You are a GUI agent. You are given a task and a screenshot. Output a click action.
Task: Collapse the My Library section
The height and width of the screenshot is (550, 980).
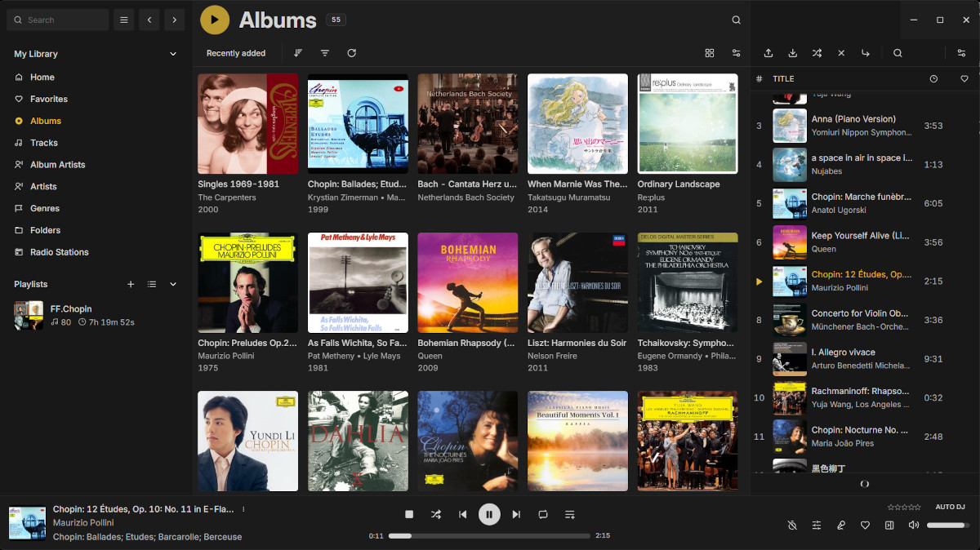click(x=172, y=54)
